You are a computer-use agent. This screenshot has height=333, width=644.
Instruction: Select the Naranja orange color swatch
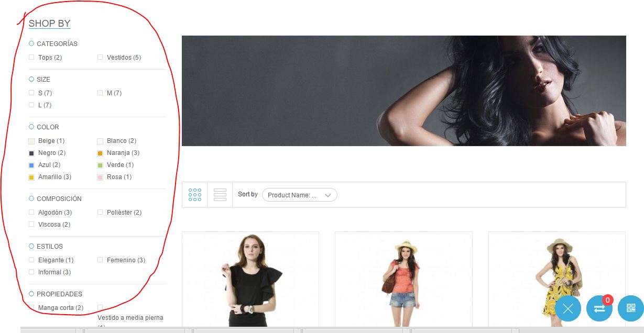(100, 153)
